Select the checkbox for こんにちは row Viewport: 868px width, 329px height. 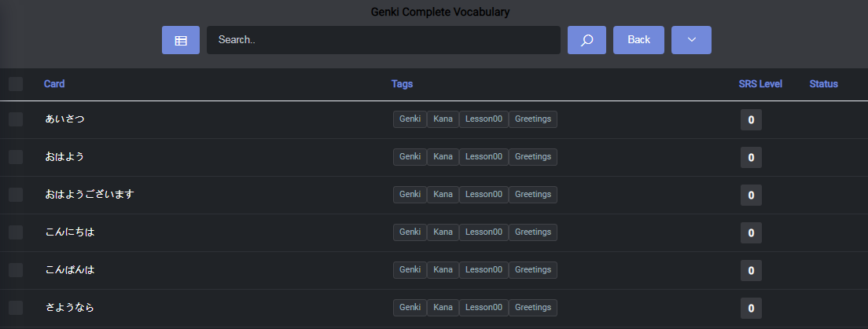tap(16, 232)
